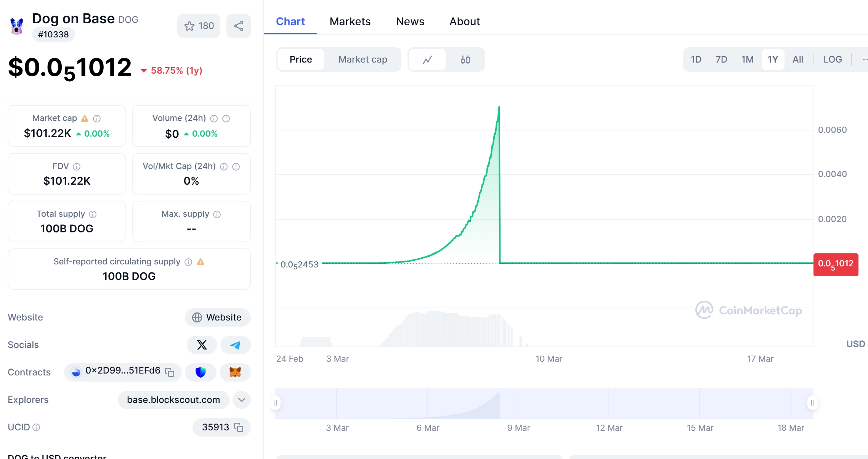Viewport: 868px width, 459px height.
Task: Click the blue shield security icon
Action: point(201,372)
